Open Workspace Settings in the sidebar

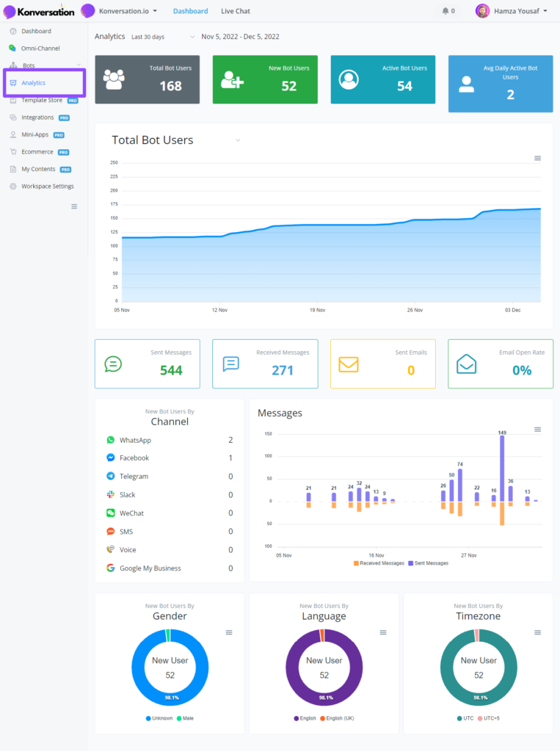(48, 187)
